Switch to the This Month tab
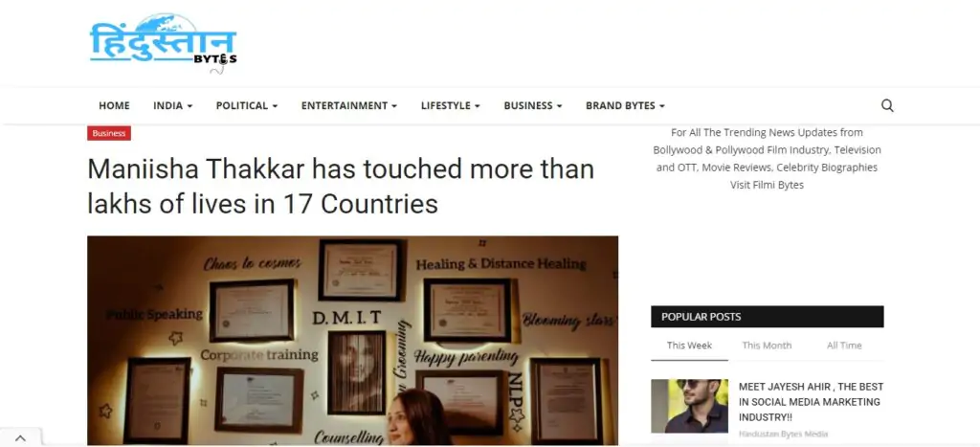 767,346
